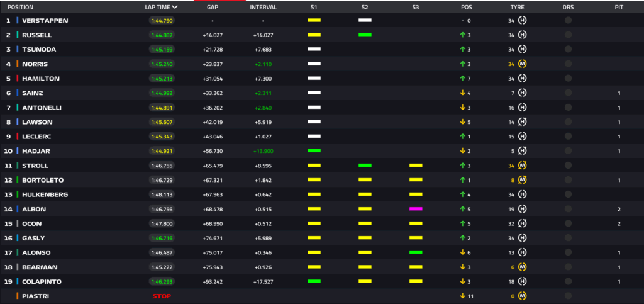The height and width of the screenshot is (304, 644).
Task: Sort by the GAP column header
Action: click(213, 8)
